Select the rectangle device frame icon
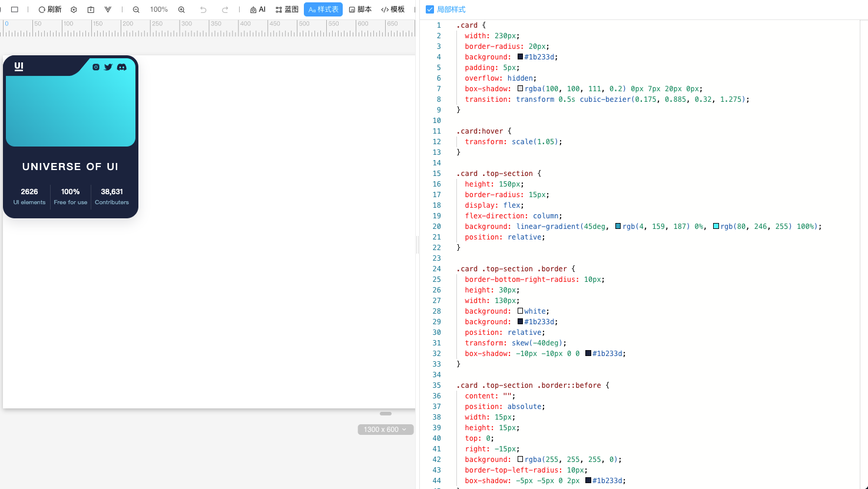 coord(15,9)
